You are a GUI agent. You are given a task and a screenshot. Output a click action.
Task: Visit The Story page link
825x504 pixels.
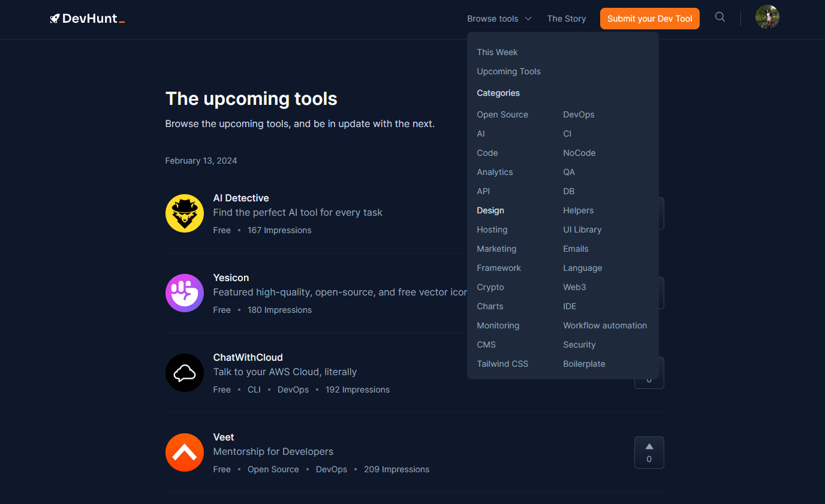566,19
